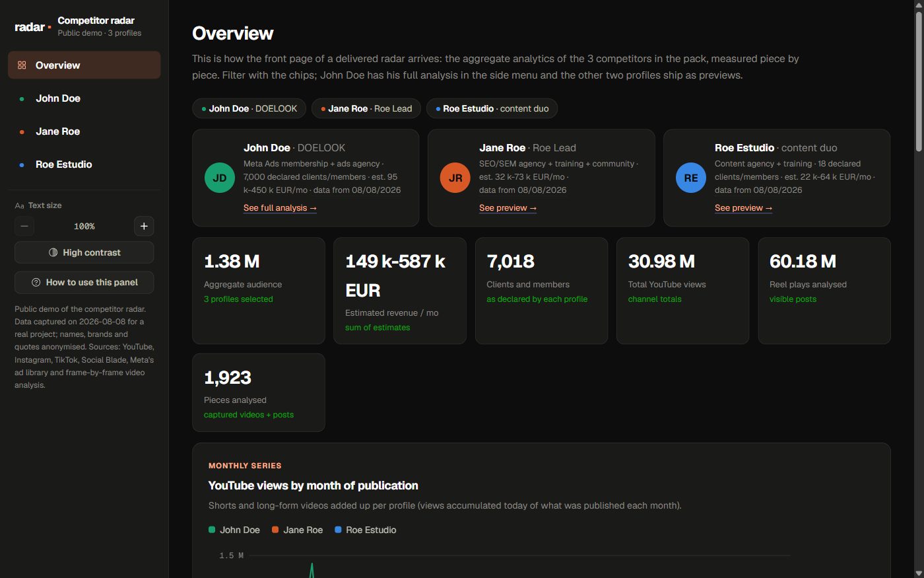Follow the See full analysis link
The height and width of the screenshot is (578, 924).
point(280,208)
